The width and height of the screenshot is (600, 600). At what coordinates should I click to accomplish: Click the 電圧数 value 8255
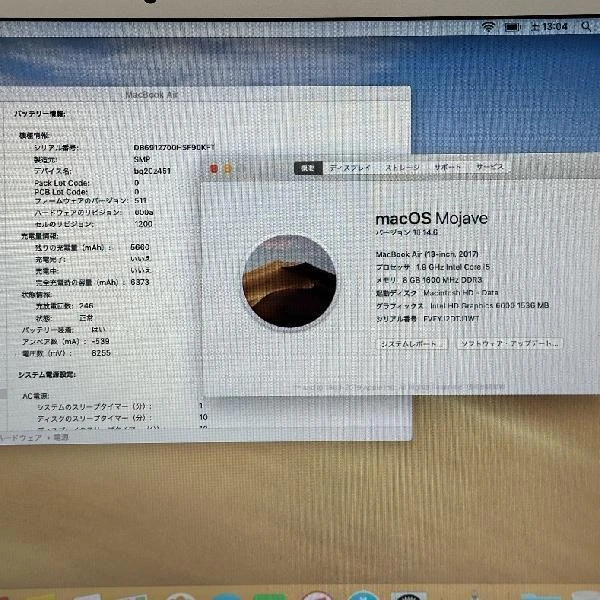[x=101, y=353]
